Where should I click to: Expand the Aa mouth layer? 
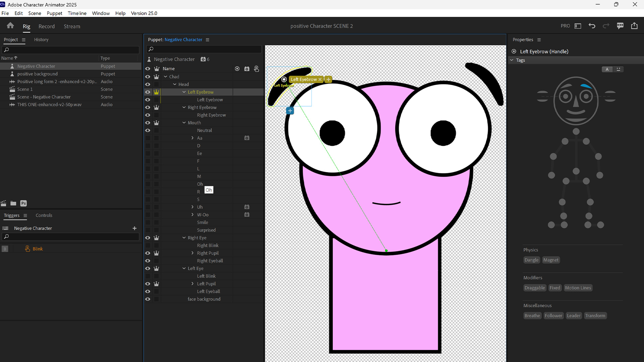(x=193, y=138)
